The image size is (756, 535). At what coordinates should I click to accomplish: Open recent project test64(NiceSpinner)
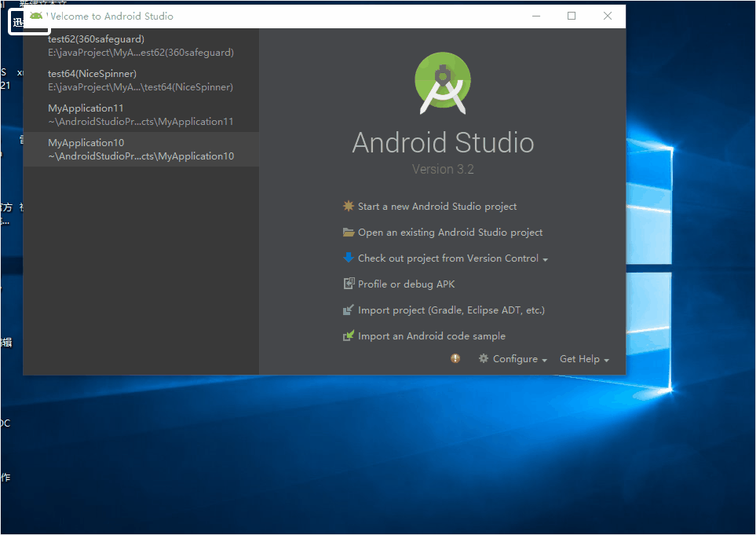pyautogui.click(x=141, y=80)
